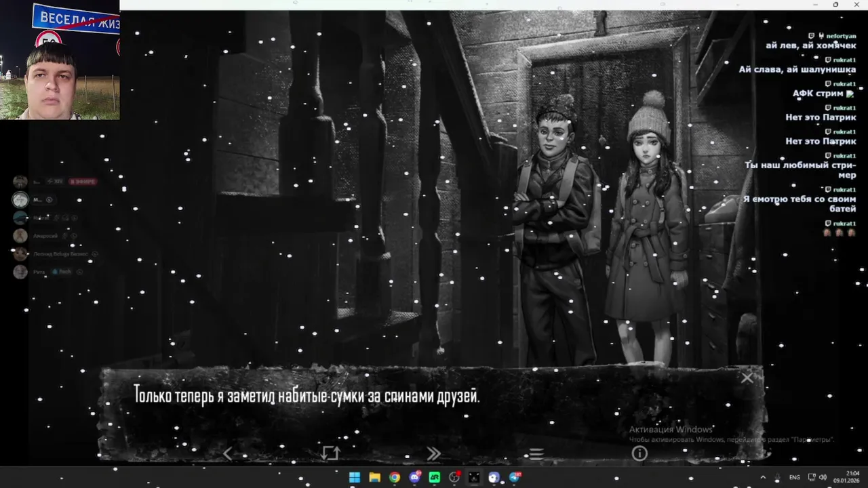Open network icon in system tray
This screenshot has height=488, width=868.
pos(812,477)
